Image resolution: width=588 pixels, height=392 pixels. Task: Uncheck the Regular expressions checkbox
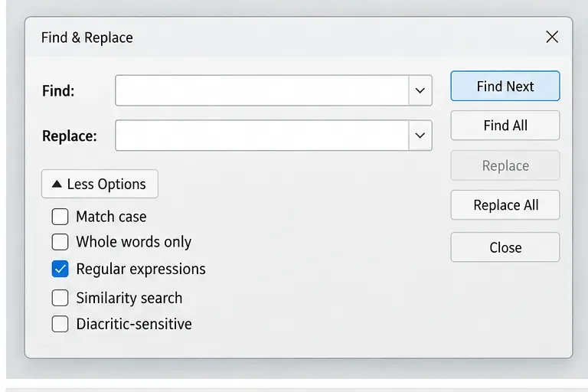click(x=60, y=269)
